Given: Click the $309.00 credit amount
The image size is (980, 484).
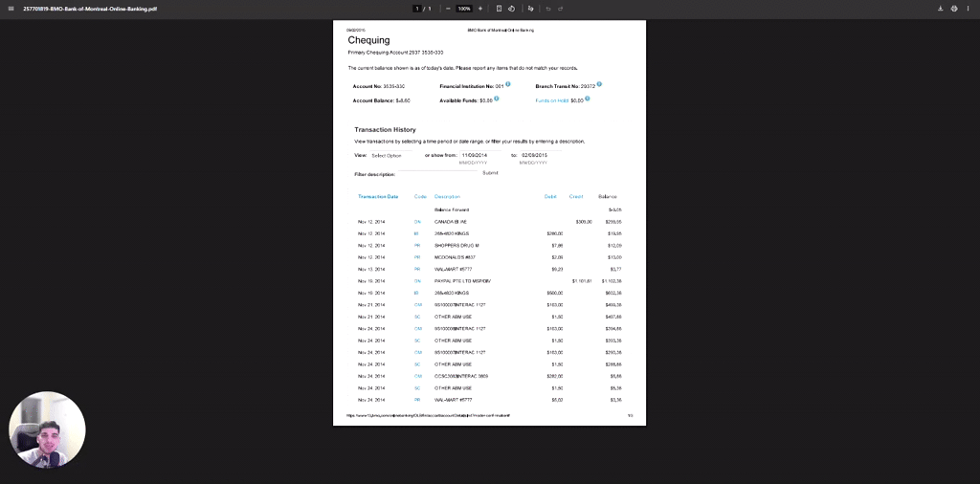Looking at the screenshot, I should click(584, 222).
